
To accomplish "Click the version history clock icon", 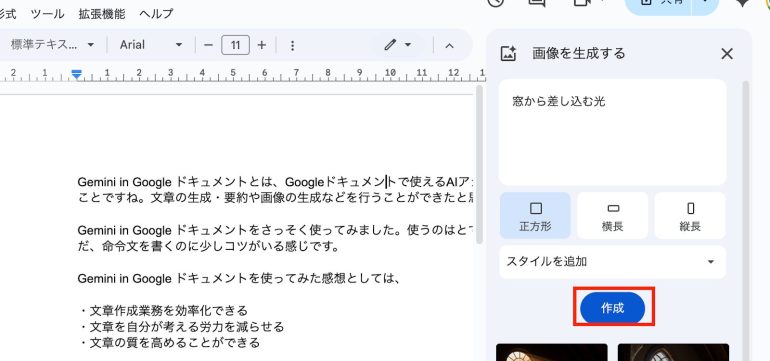I will [496, 3].
